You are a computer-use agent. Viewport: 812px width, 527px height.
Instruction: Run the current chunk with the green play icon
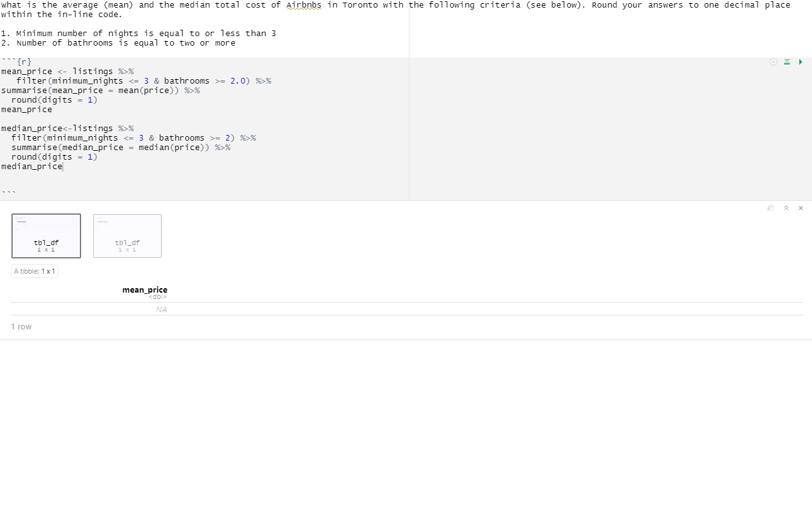[801, 61]
